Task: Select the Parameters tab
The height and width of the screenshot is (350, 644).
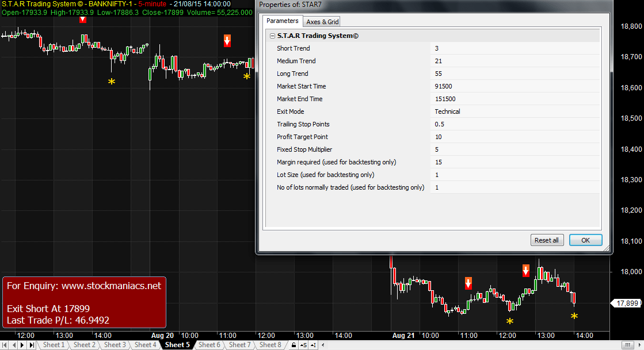Action: pyautogui.click(x=283, y=21)
